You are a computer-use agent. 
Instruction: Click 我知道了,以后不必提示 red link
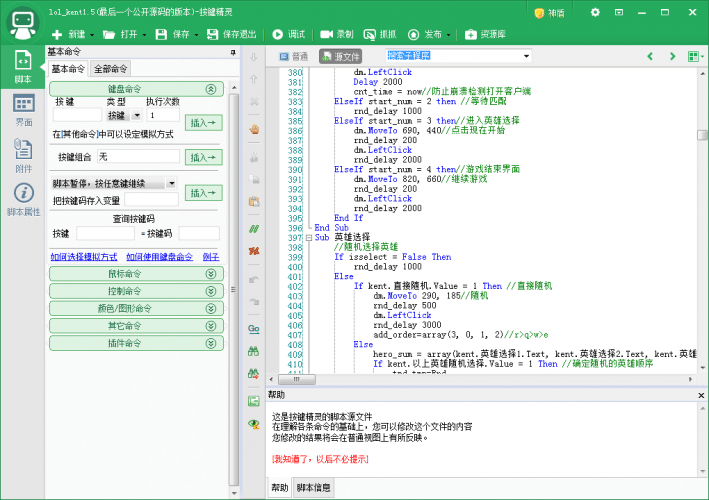tap(320, 459)
